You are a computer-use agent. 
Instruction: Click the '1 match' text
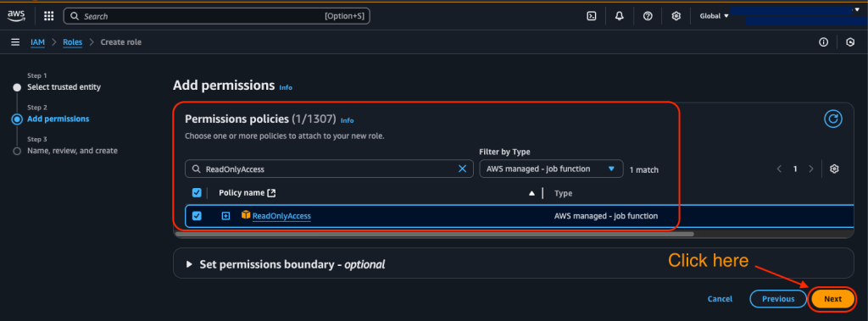pos(644,170)
